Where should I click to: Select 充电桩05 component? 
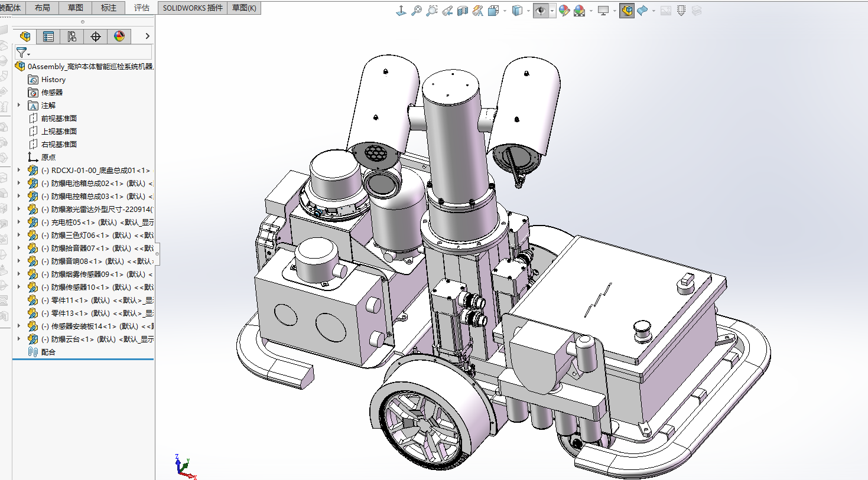(91, 223)
